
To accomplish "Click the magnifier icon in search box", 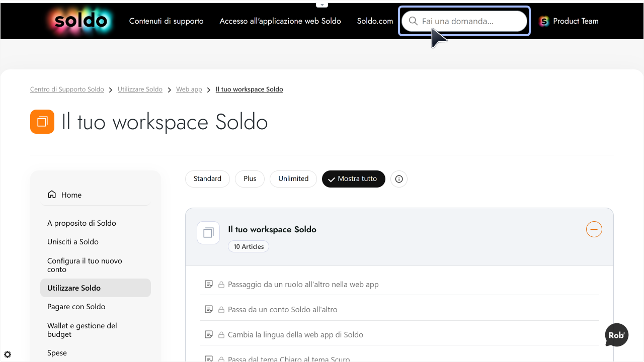I will [414, 21].
